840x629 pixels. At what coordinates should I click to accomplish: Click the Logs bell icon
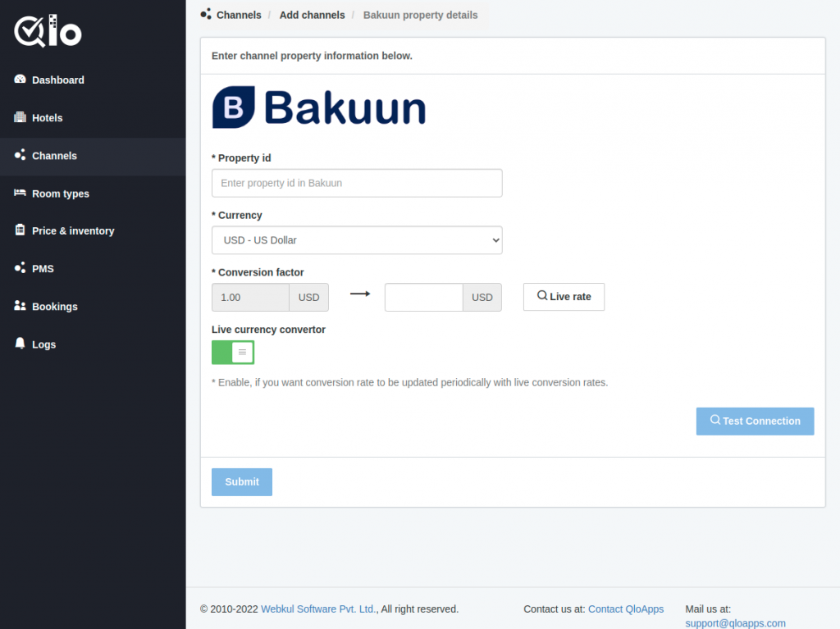[20, 344]
